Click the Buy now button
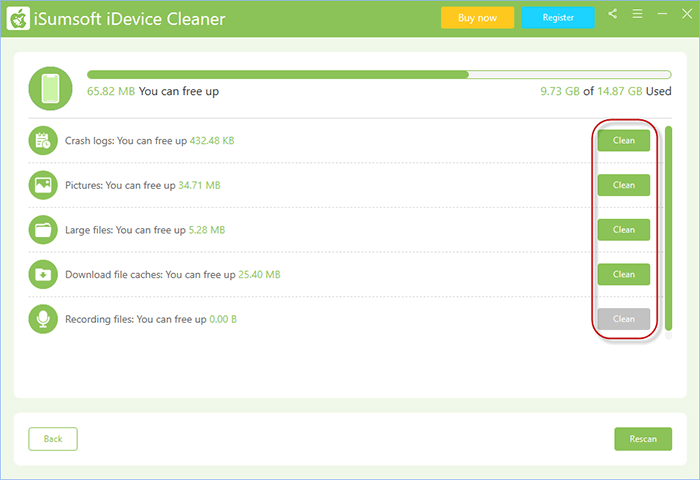Viewport: 700px width, 480px height. coord(477,18)
